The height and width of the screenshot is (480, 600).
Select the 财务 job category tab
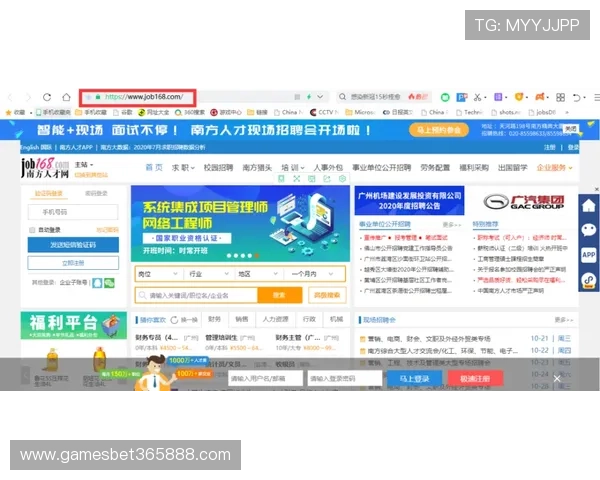tap(214, 319)
